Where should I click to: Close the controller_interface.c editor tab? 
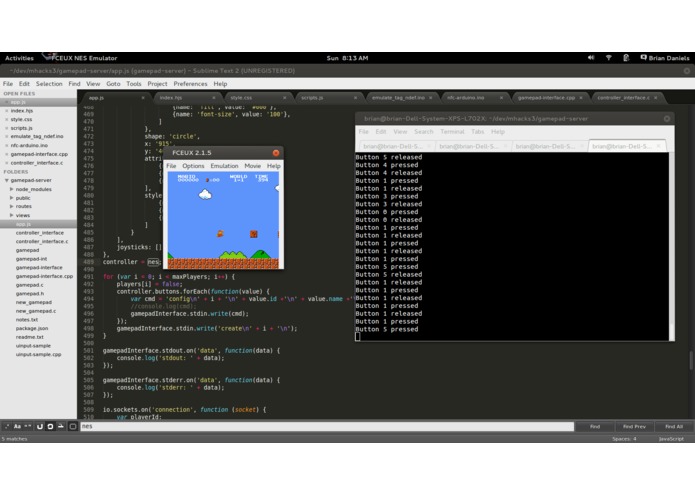pyautogui.click(x=656, y=98)
